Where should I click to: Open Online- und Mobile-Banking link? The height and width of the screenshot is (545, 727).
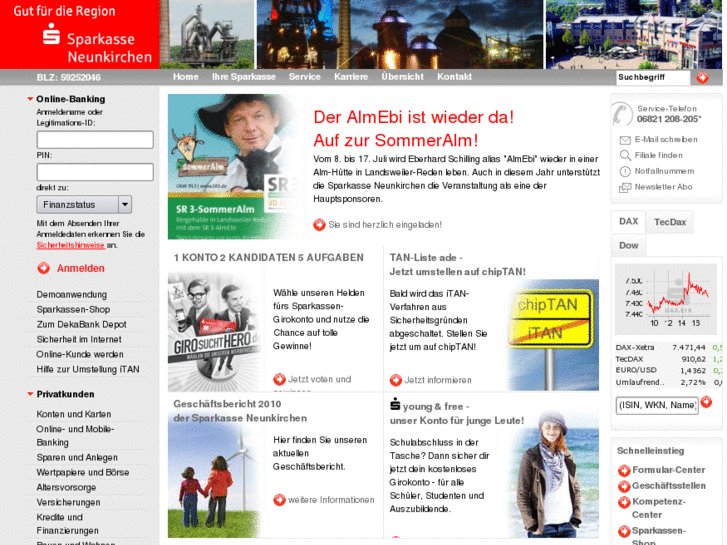75,436
